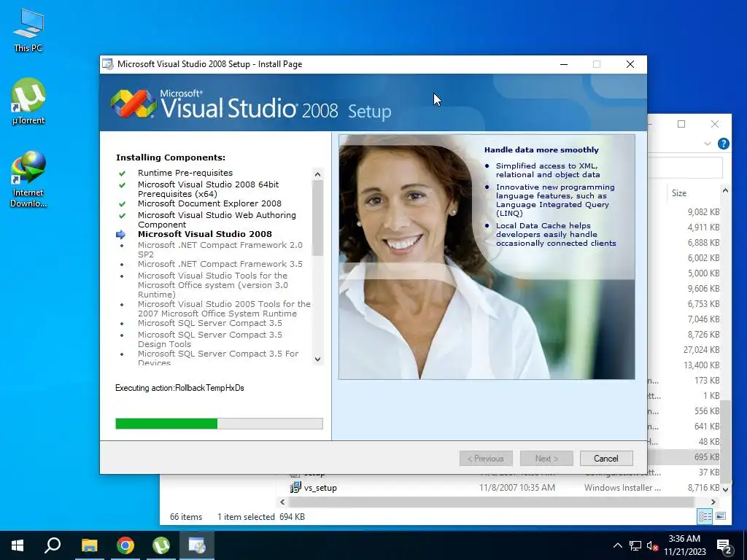The width and height of the screenshot is (747, 560).
Task: Click the checkmark beside Microsoft Document Explorer 2008
Action: coord(122,204)
